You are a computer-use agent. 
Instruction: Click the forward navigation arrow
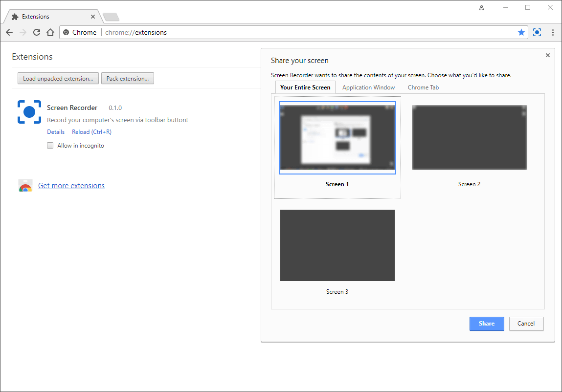click(23, 32)
